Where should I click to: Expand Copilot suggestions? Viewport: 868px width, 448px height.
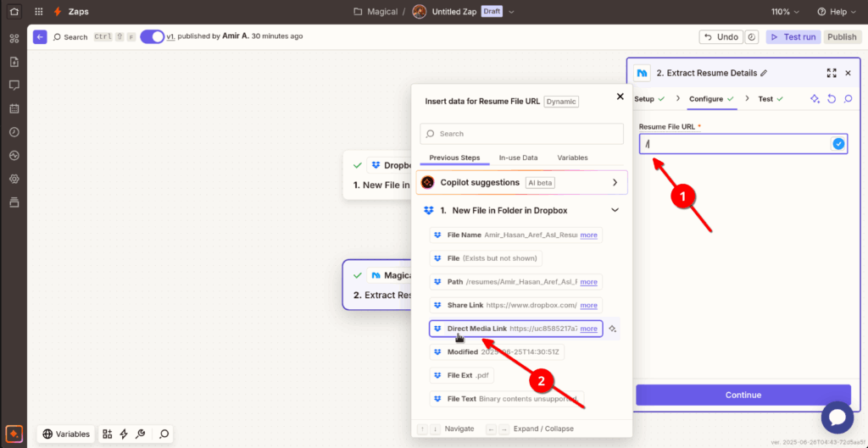[522, 183]
